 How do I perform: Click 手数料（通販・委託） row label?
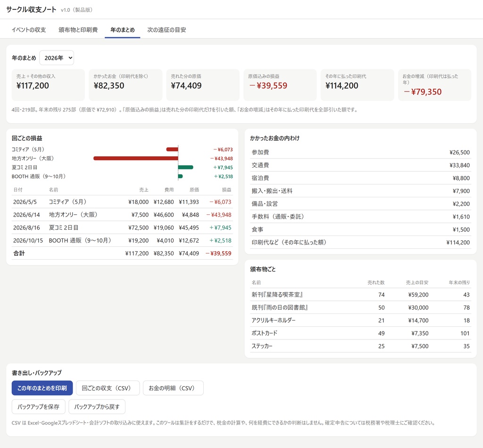click(278, 217)
